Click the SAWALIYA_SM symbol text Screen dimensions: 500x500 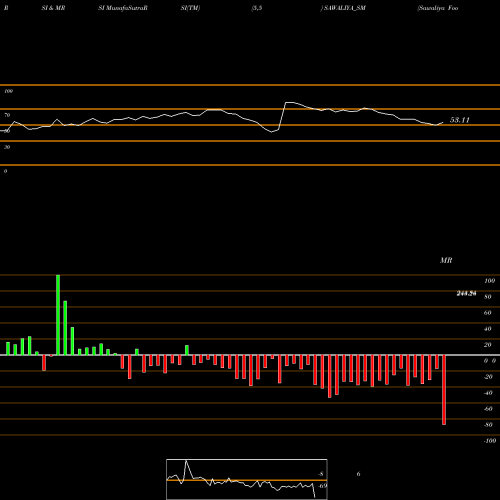[x=345, y=8]
